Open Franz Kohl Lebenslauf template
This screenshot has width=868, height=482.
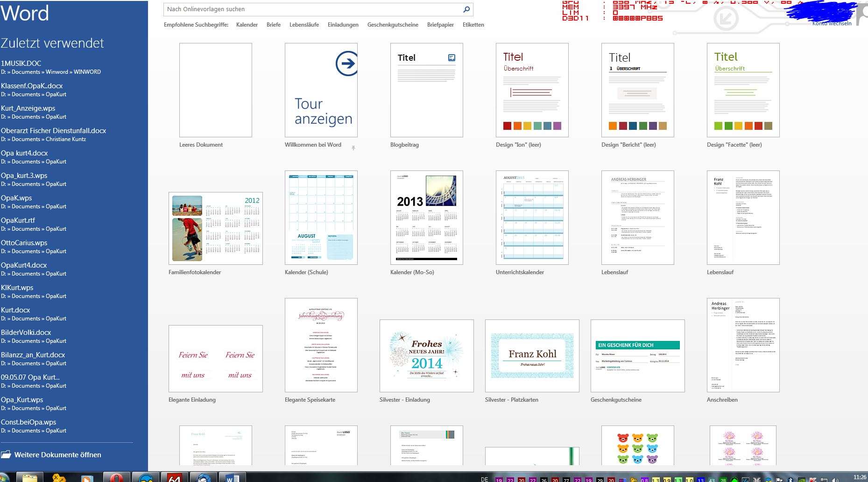tap(743, 218)
